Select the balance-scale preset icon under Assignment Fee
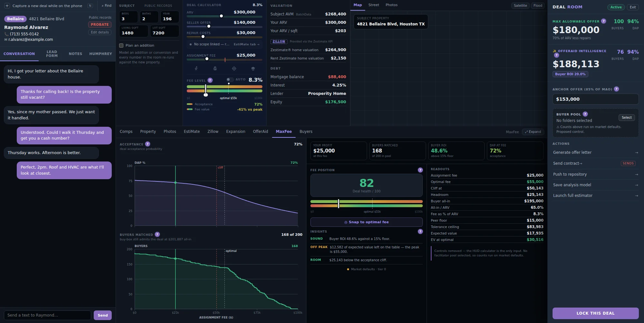 (253, 69)
